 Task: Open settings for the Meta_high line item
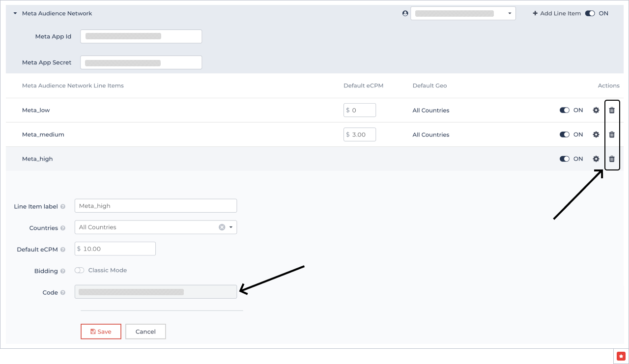(x=596, y=159)
